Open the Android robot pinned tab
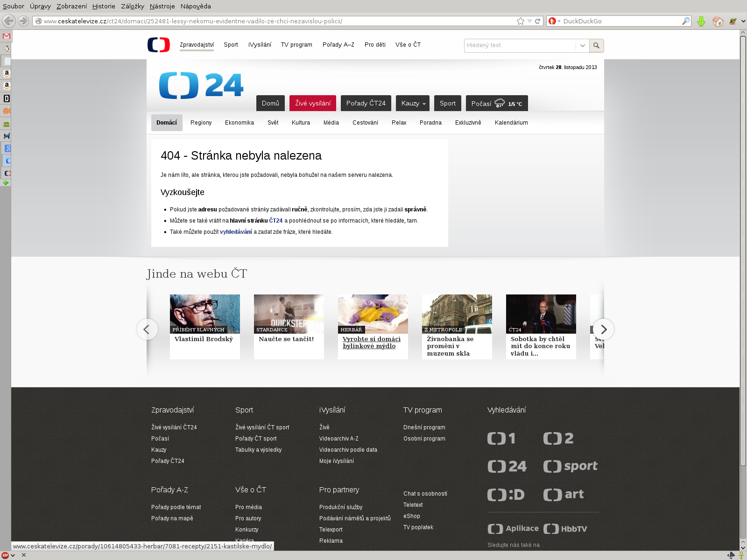The image size is (747, 560). tap(7, 124)
